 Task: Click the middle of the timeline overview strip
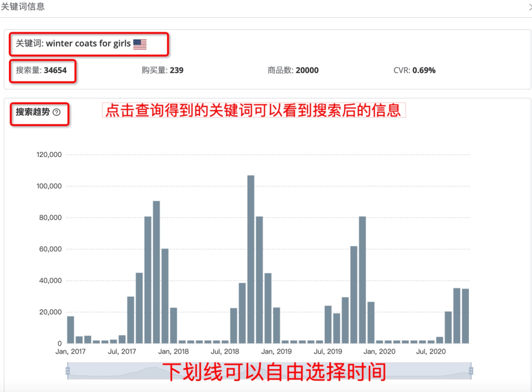270,370
